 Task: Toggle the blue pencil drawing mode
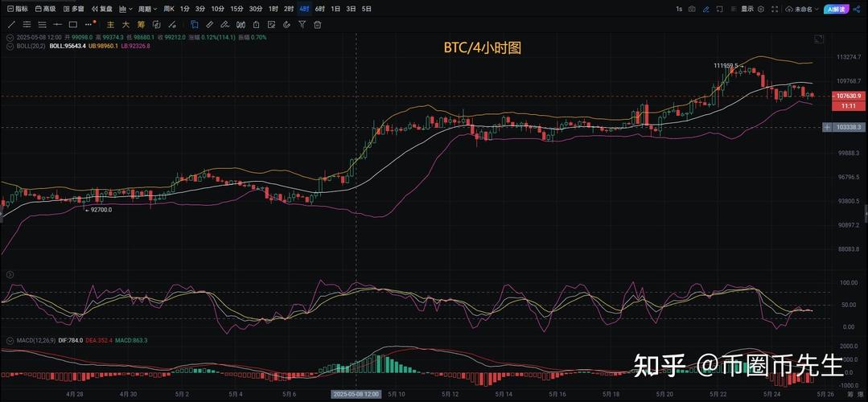(706, 9)
